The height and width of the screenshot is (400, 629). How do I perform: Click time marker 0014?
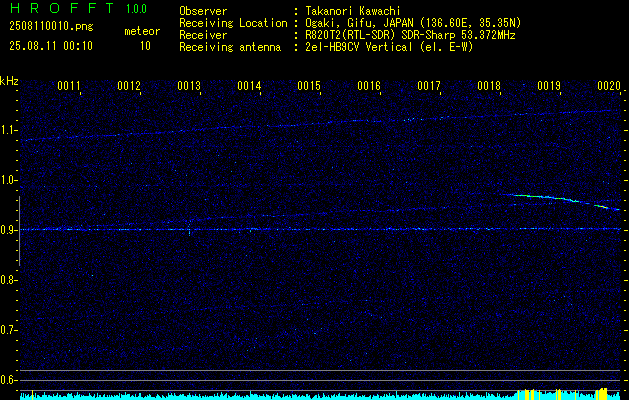249,85
